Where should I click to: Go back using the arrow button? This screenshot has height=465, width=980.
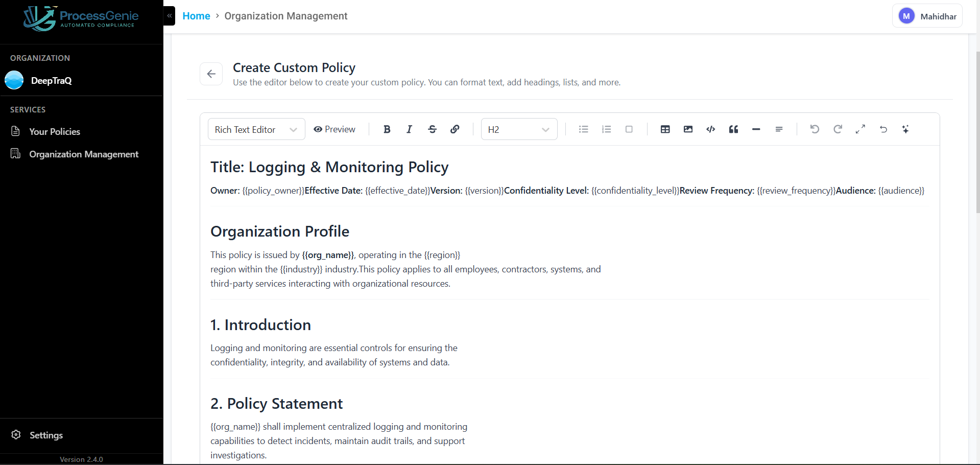tap(211, 74)
